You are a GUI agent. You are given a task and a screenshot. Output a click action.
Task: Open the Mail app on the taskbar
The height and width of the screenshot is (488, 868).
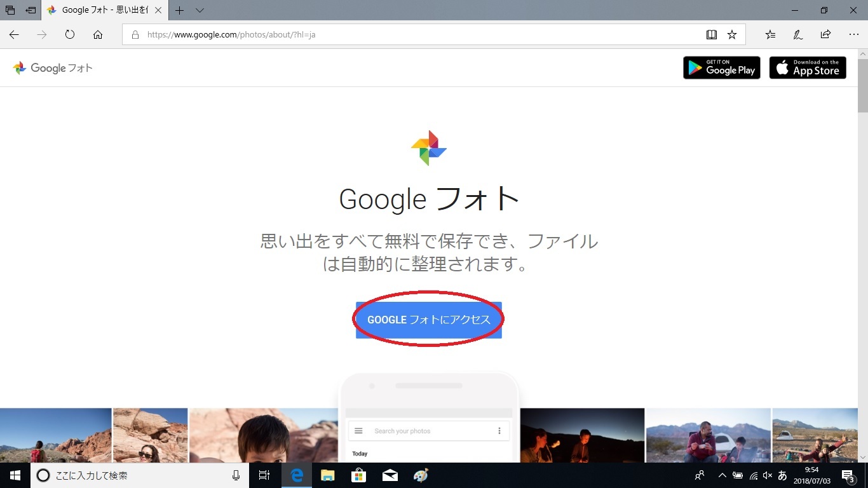tap(390, 475)
